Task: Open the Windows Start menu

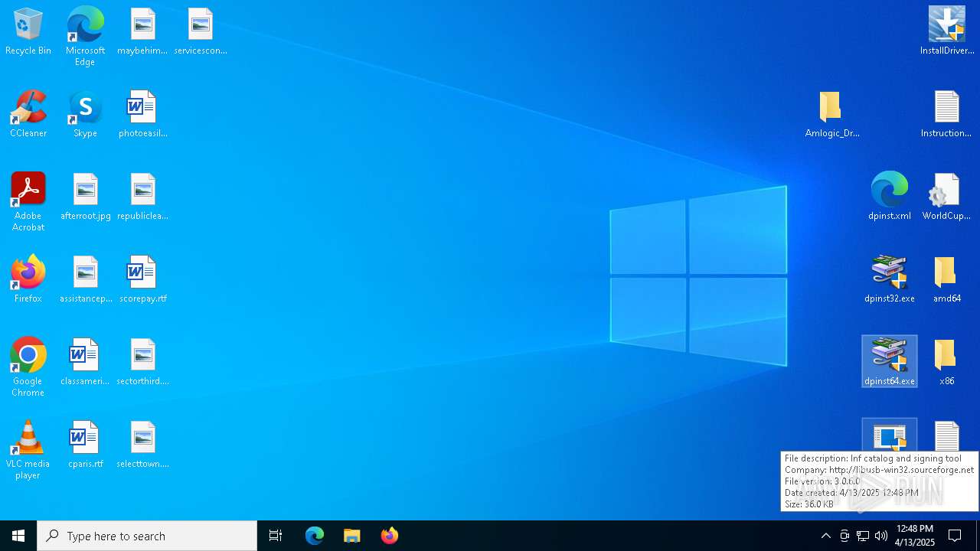Action: (x=18, y=536)
